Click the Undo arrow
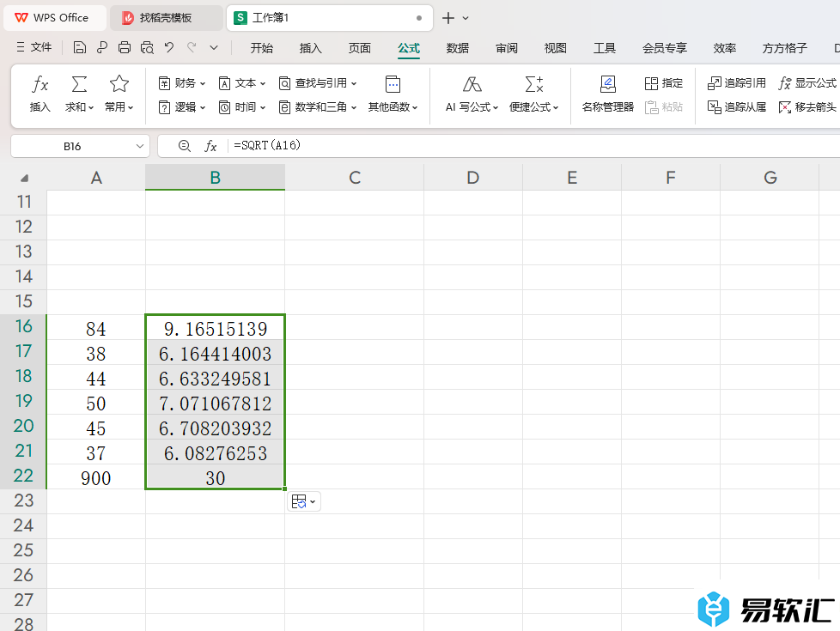The width and height of the screenshot is (840, 631). pyautogui.click(x=169, y=48)
